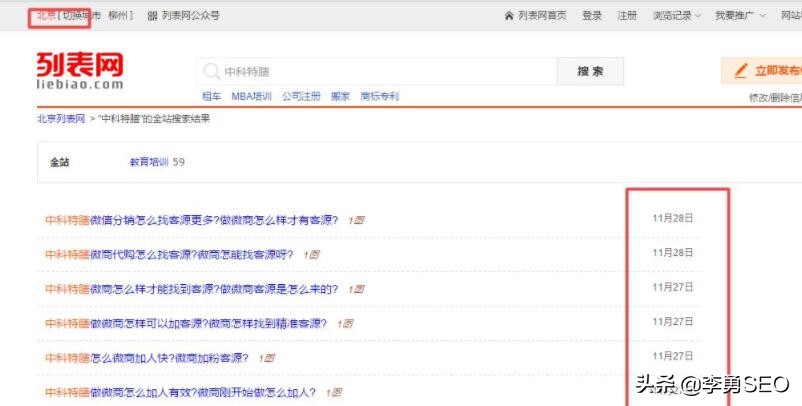
Task: Open result 中科特膳微商代购怎么找客源
Action: 169,255
